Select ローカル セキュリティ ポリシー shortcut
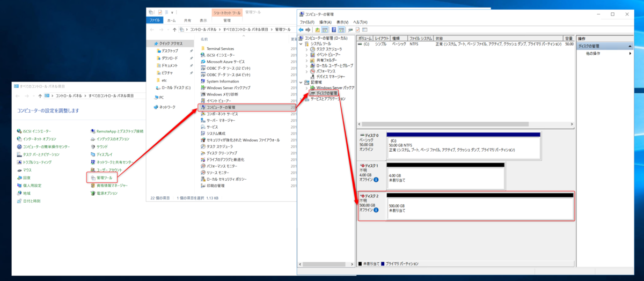644x281 pixels. (x=224, y=179)
